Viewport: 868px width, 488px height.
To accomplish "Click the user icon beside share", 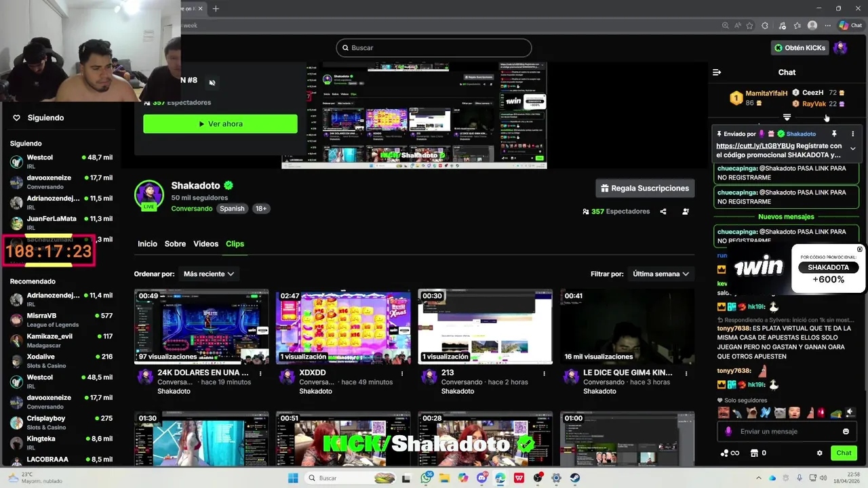I will pyautogui.click(x=686, y=211).
